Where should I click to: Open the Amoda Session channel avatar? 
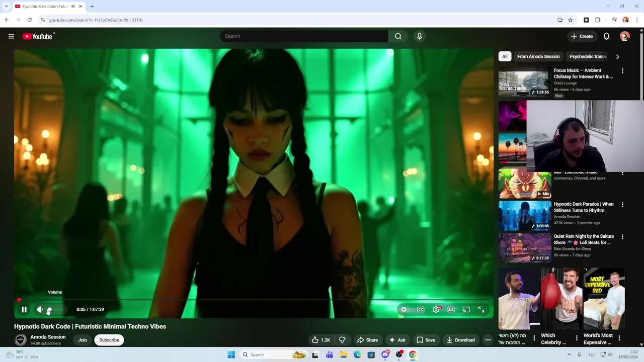21,340
